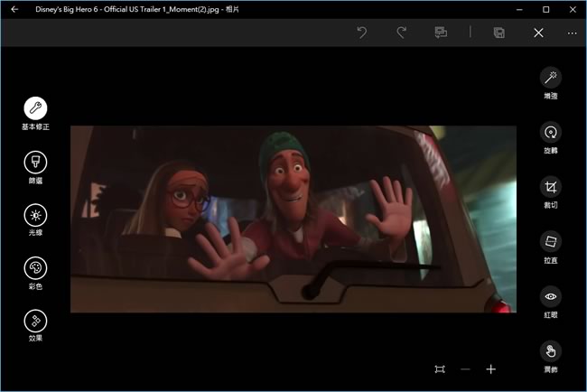This screenshot has width=587, height=392.
Task: Select the 拉直 (Straighten) tool
Action: tap(550, 242)
